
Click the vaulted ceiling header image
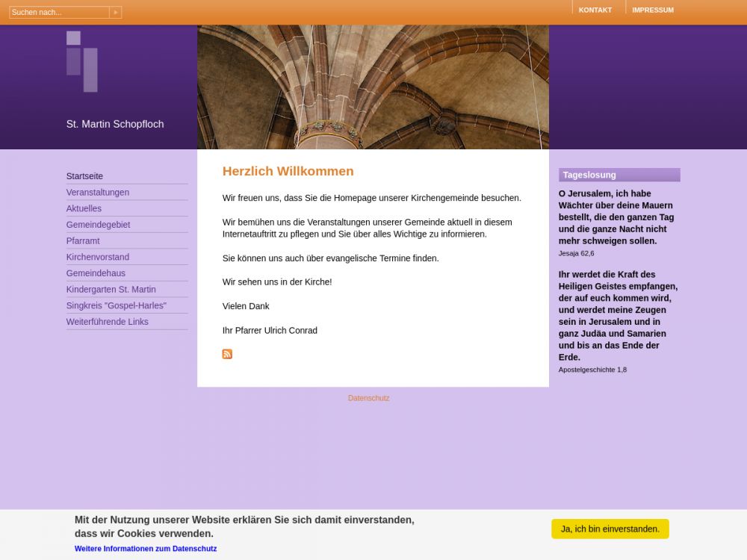click(373, 87)
